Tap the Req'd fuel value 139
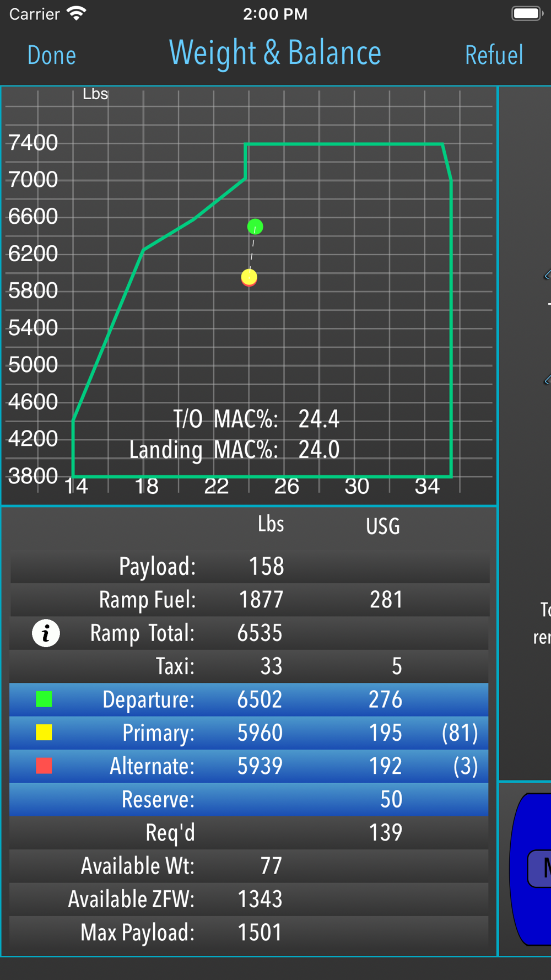This screenshot has width=551, height=980. (386, 832)
